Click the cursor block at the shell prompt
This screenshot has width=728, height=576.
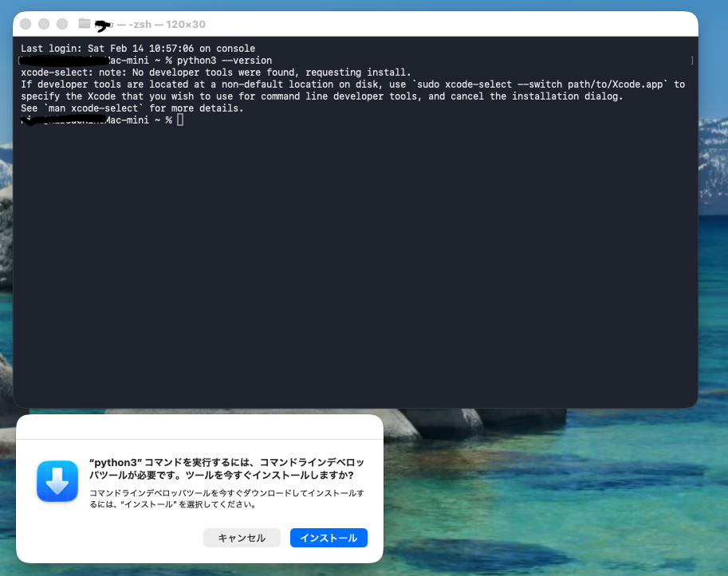(180, 120)
